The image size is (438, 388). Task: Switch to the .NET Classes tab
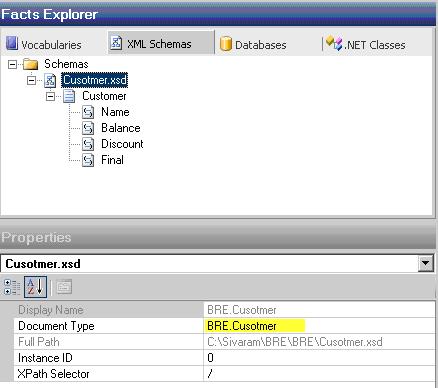point(365,44)
